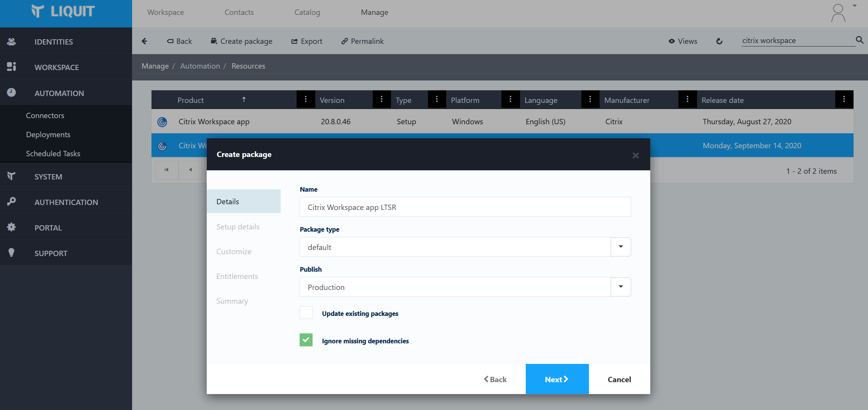The image size is (868, 410).
Task: Click Cancel in the dialog
Action: tap(619, 380)
